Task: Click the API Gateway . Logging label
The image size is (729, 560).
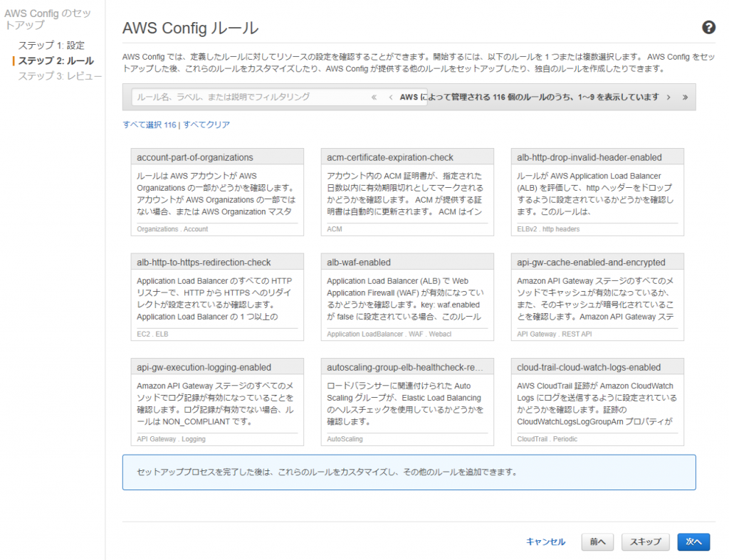Action: 171,439
